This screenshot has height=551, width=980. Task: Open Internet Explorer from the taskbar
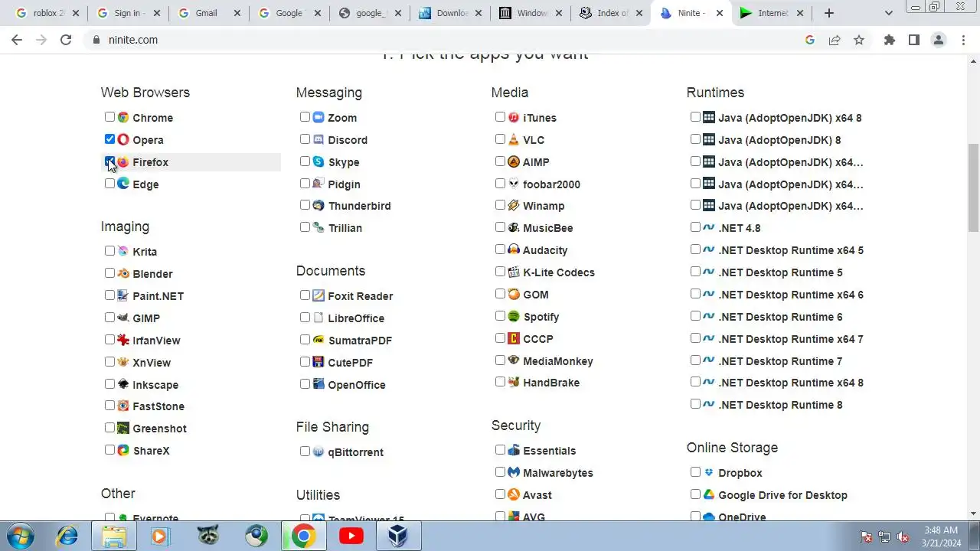click(67, 536)
